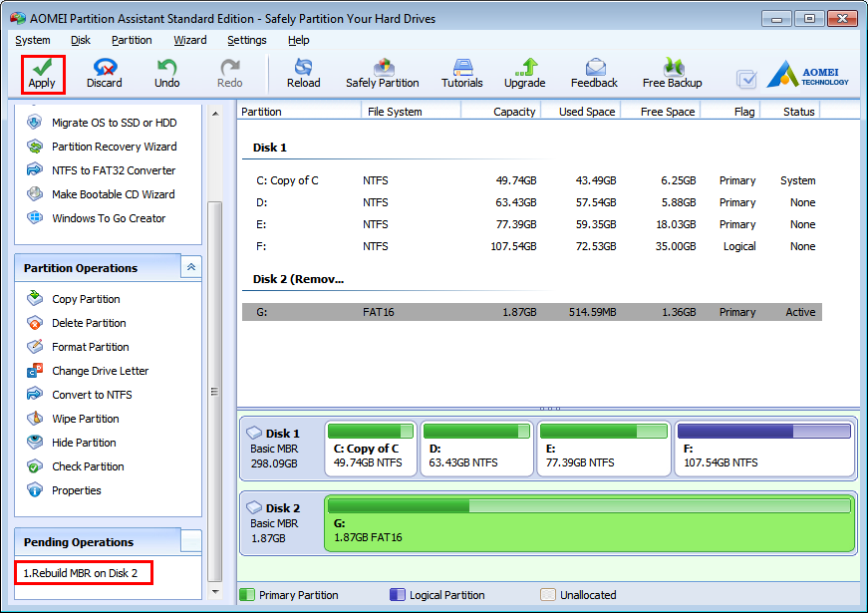This screenshot has width=868, height=613.
Task: Select Change Drive Letter
Action: click(x=88, y=371)
